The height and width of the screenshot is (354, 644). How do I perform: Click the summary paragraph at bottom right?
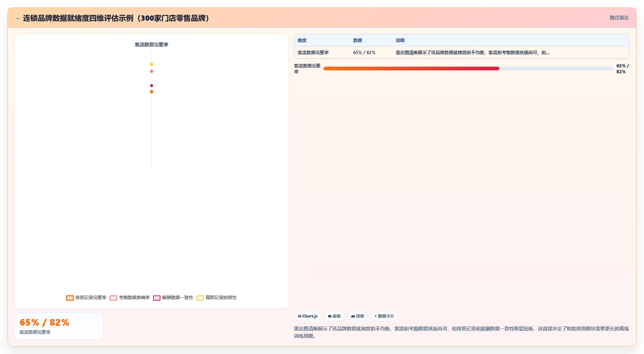point(461,332)
